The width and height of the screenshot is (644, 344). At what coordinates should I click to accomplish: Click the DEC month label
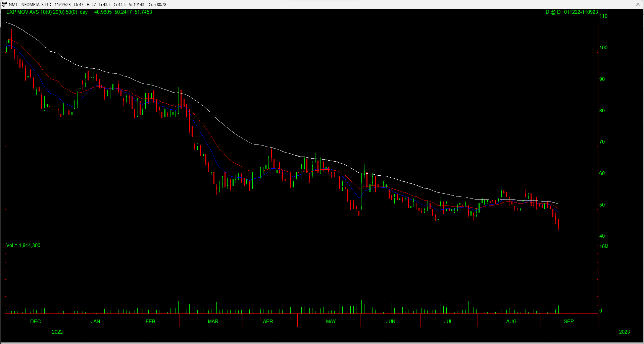pos(36,322)
